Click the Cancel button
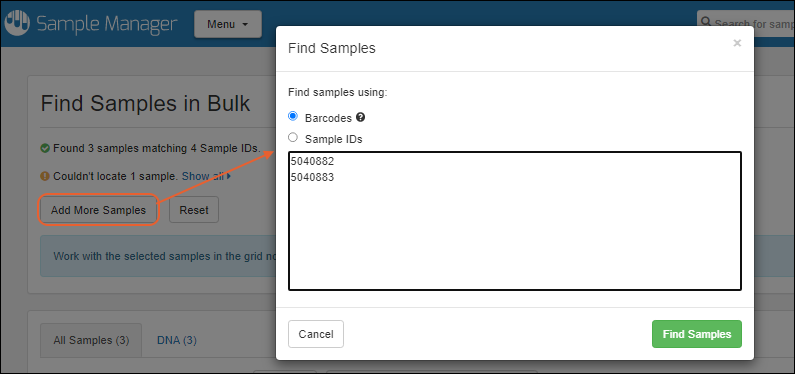 [316, 334]
